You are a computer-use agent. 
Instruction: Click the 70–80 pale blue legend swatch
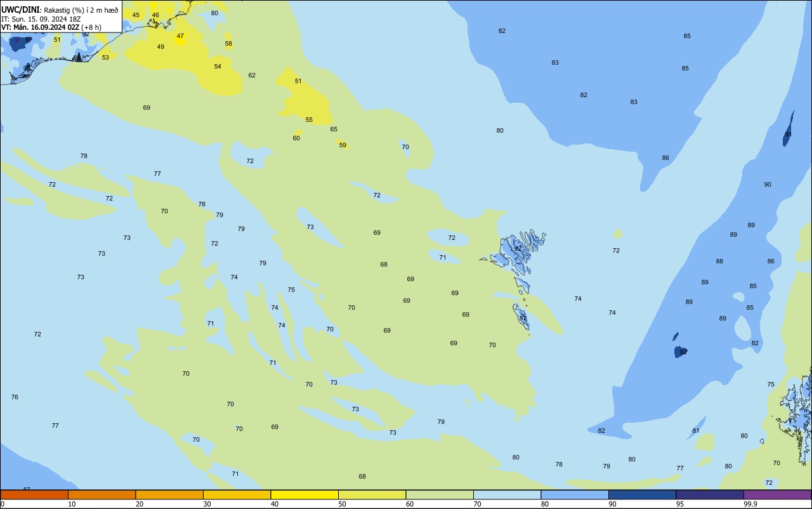tap(507, 494)
